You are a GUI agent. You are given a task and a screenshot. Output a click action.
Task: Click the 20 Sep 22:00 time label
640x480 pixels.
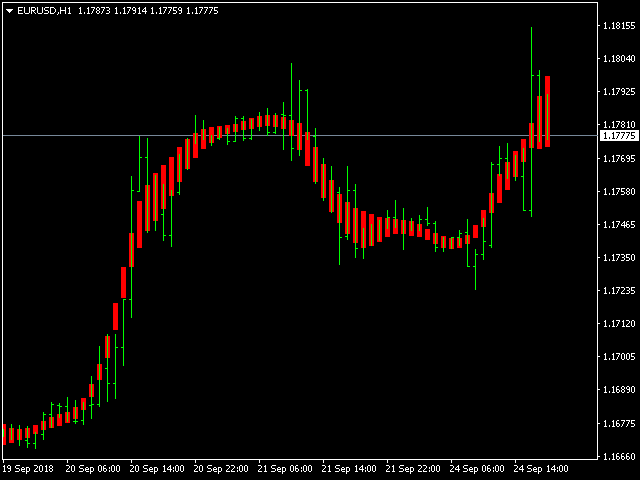click(x=221, y=469)
